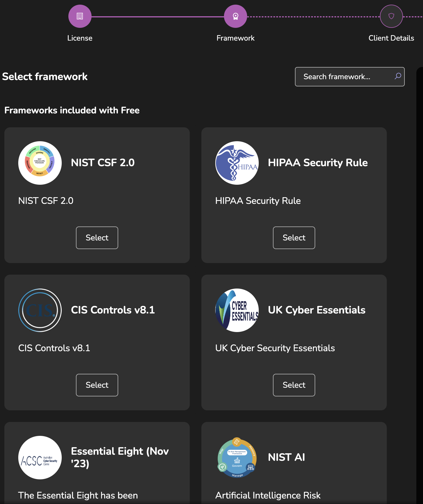Click the ACSC Essential Eight logo
This screenshot has width=423, height=504.
click(x=40, y=458)
